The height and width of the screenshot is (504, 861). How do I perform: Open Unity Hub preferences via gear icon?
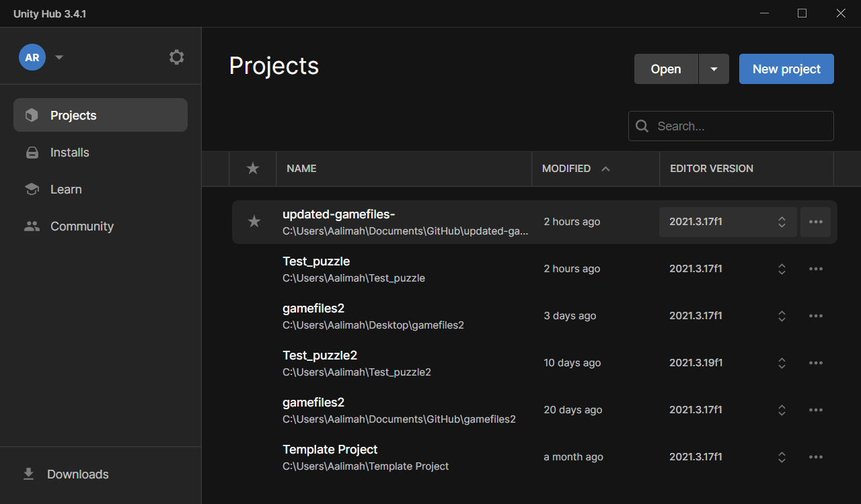tap(176, 57)
